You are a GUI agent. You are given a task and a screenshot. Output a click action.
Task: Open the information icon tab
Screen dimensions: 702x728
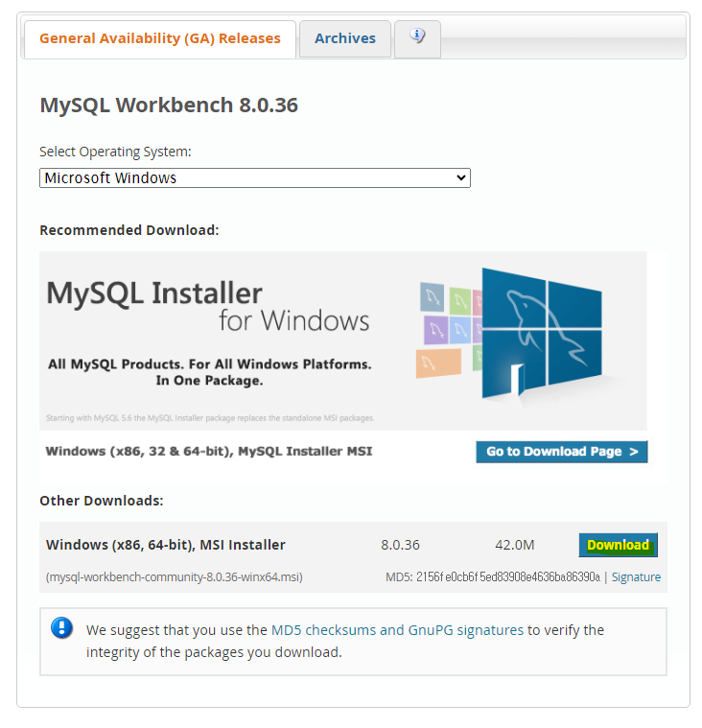click(417, 39)
